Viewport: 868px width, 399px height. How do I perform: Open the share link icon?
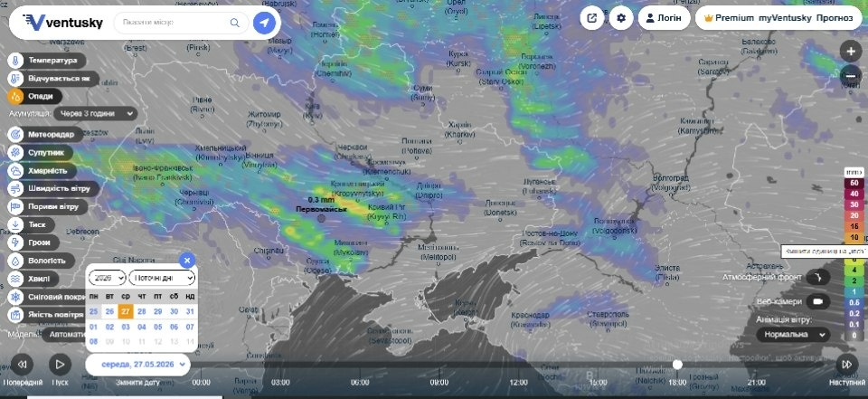pyautogui.click(x=591, y=18)
